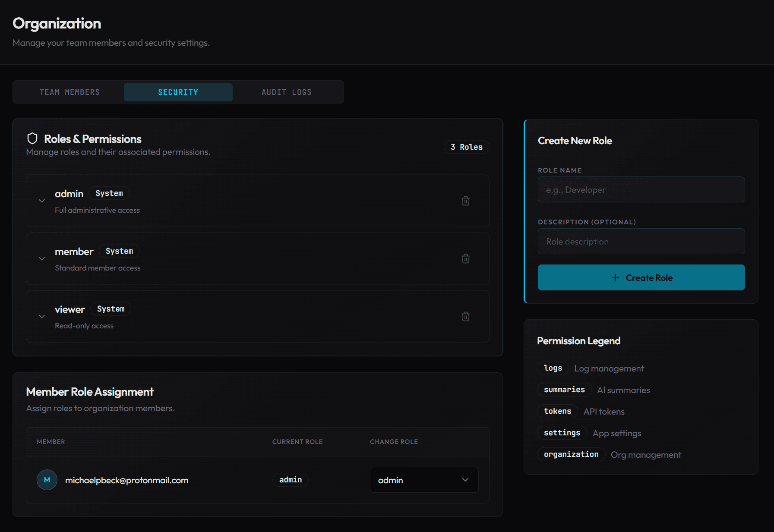
Task: Focus the Role description input
Action: [x=641, y=242]
